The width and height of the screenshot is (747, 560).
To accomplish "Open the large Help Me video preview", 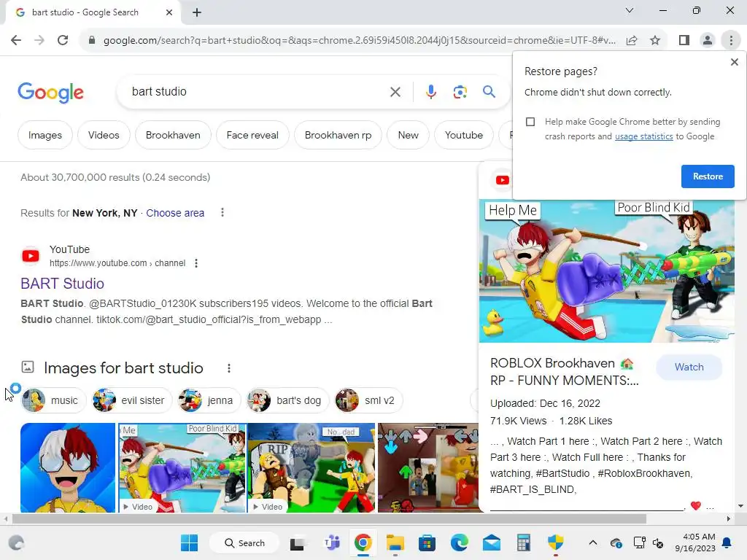I will point(606,271).
